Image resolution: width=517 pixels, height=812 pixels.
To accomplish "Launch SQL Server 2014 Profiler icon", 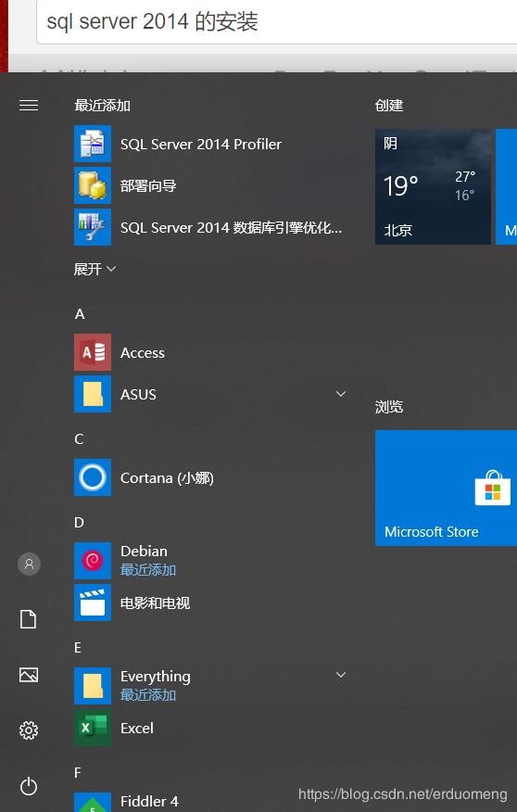I will click(x=93, y=144).
